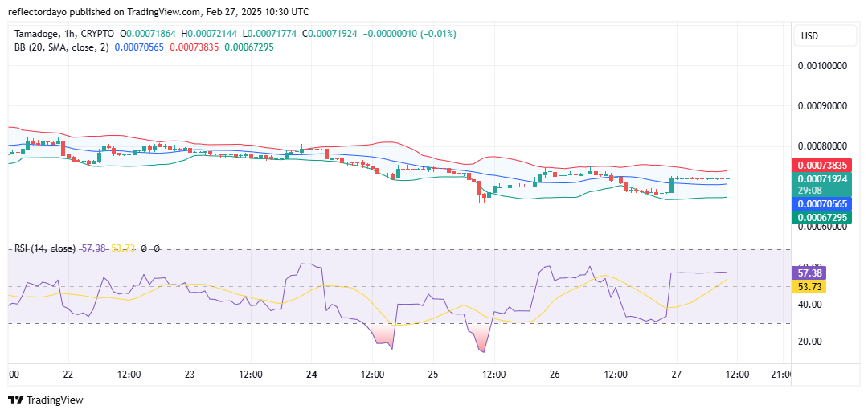Click the 0.00090000 price axis label
This screenshot has height=414, width=868.
click(x=823, y=106)
